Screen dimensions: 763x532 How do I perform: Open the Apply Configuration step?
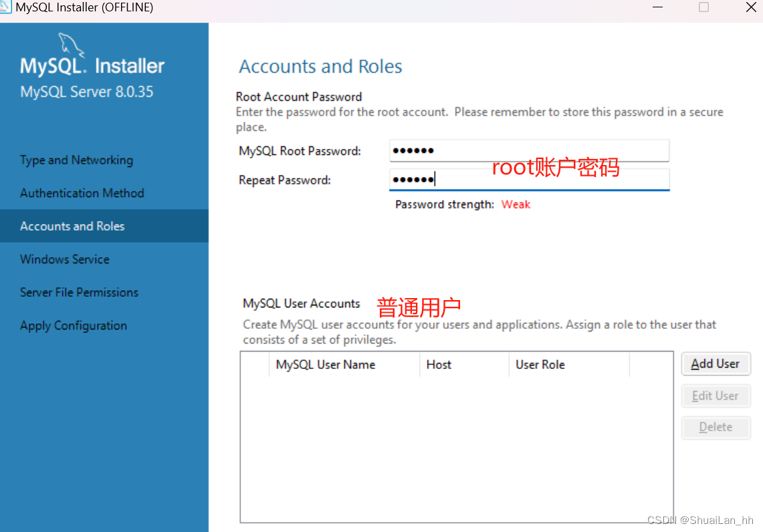[74, 325]
